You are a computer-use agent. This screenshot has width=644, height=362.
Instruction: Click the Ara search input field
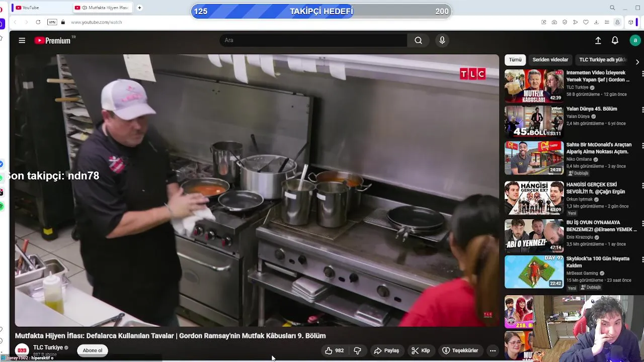[x=313, y=40]
